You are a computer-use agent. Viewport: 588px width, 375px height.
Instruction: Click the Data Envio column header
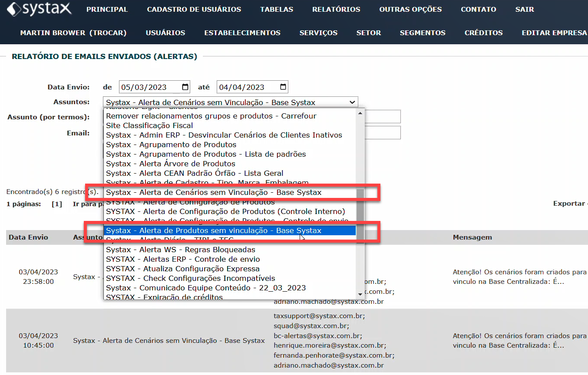pos(29,237)
